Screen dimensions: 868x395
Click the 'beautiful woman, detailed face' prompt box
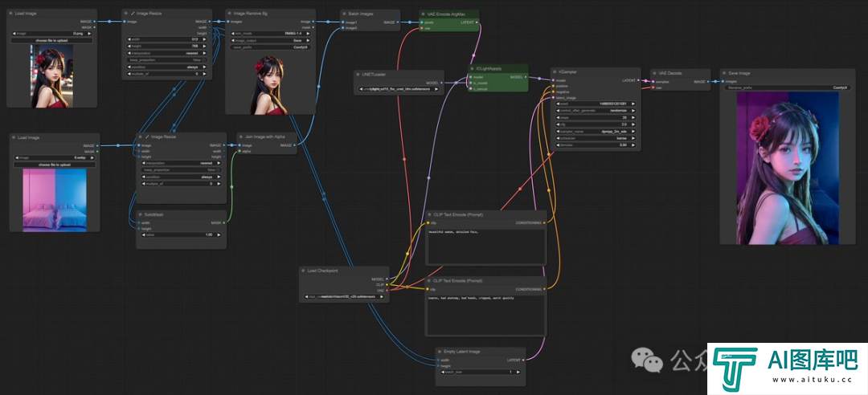point(485,245)
